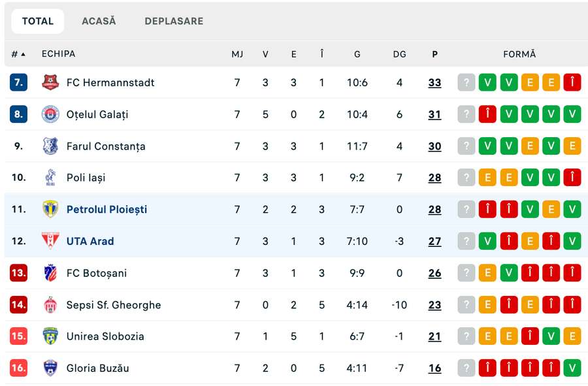Click the FC Hermannstadt team crest
Image resolution: width=588 pixels, height=386 pixels.
(x=50, y=82)
